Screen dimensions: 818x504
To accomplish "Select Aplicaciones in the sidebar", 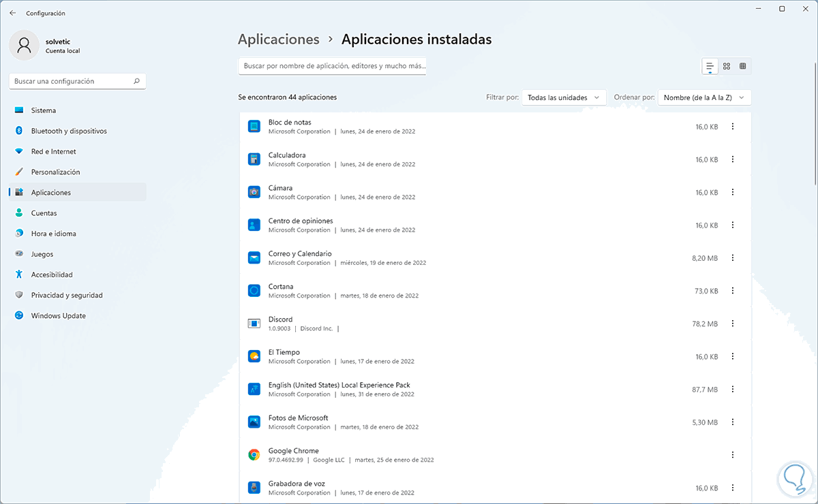I will pyautogui.click(x=78, y=192).
